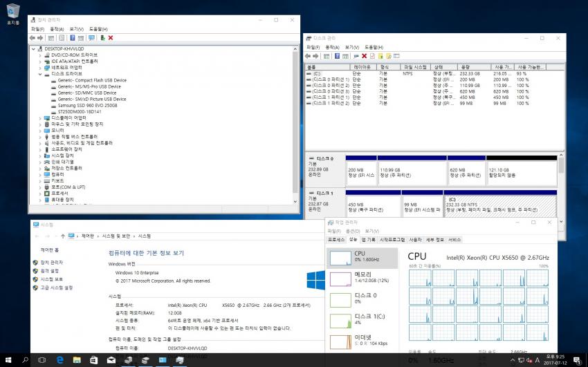Viewport: 588px width, 367px height.
Task: Expand 저장소 컨트롤러 node
Action: click(40, 169)
